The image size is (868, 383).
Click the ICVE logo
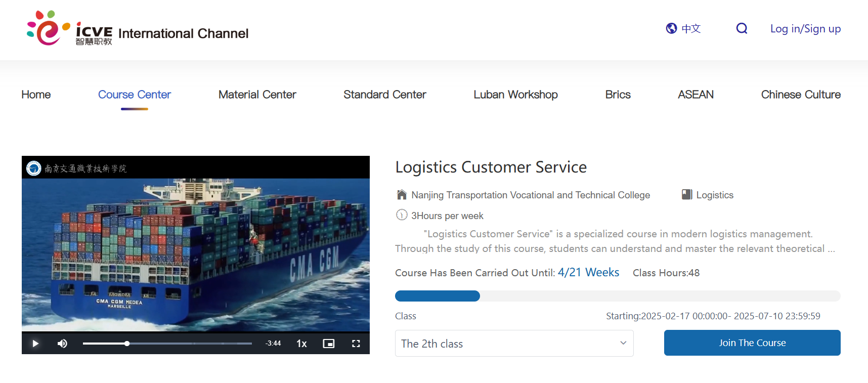click(x=69, y=29)
